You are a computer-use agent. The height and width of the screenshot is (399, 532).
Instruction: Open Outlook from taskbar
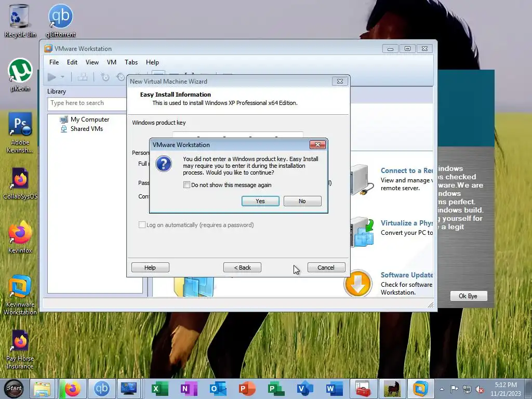(218, 389)
